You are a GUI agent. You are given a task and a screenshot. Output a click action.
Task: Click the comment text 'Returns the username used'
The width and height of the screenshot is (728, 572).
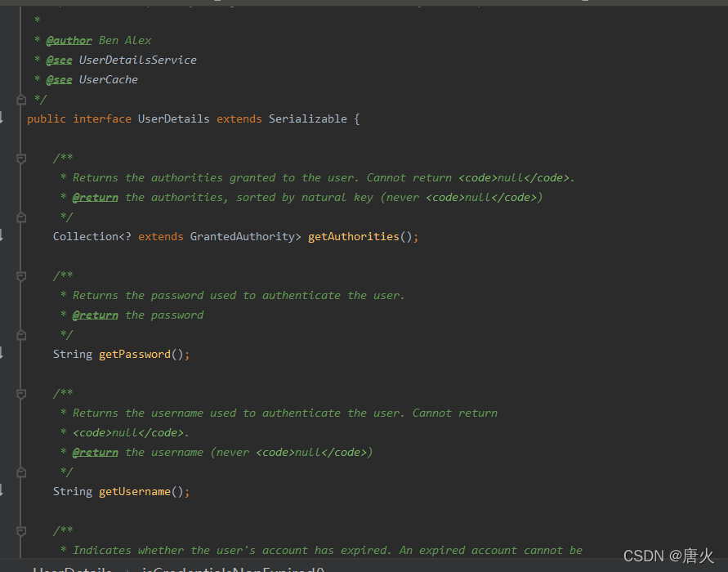[154, 413]
